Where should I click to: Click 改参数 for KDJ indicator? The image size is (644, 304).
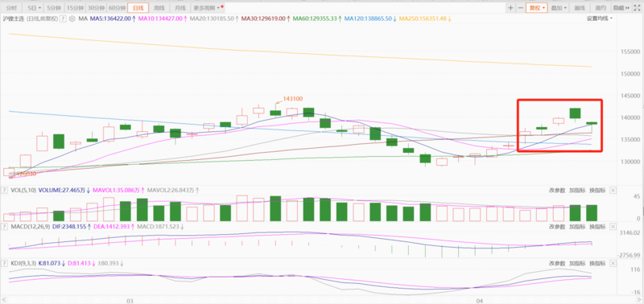pyautogui.click(x=557, y=263)
